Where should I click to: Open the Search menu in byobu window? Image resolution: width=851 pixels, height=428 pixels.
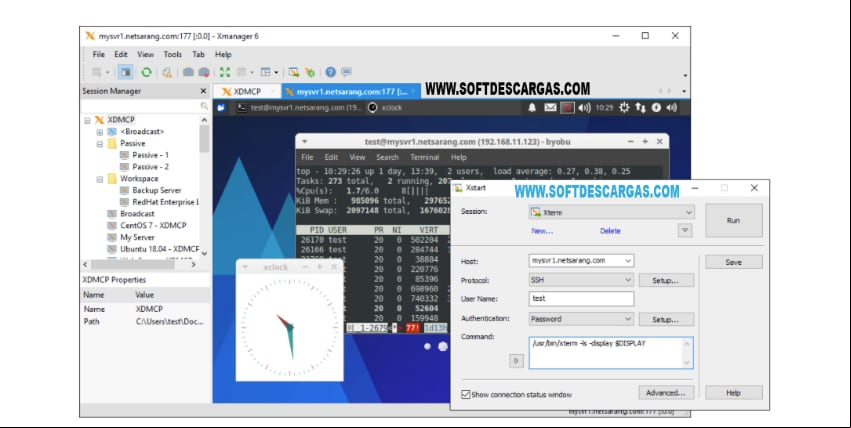pos(387,157)
